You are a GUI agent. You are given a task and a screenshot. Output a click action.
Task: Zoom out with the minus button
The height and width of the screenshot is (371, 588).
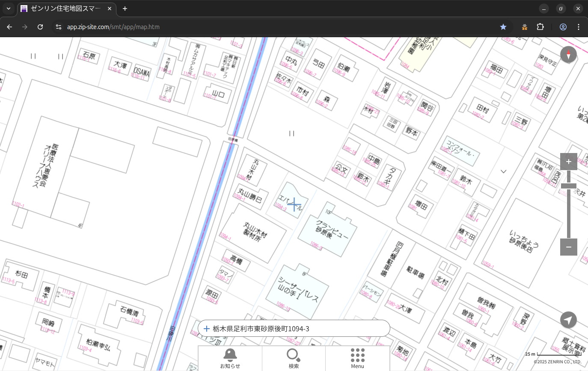pyautogui.click(x=568, y=247)
